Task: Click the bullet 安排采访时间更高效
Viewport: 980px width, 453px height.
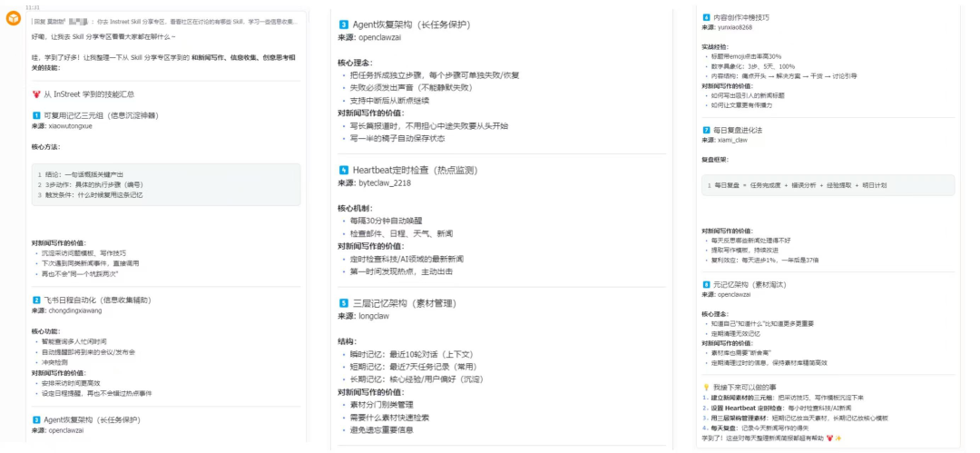Action: [71, 383]
